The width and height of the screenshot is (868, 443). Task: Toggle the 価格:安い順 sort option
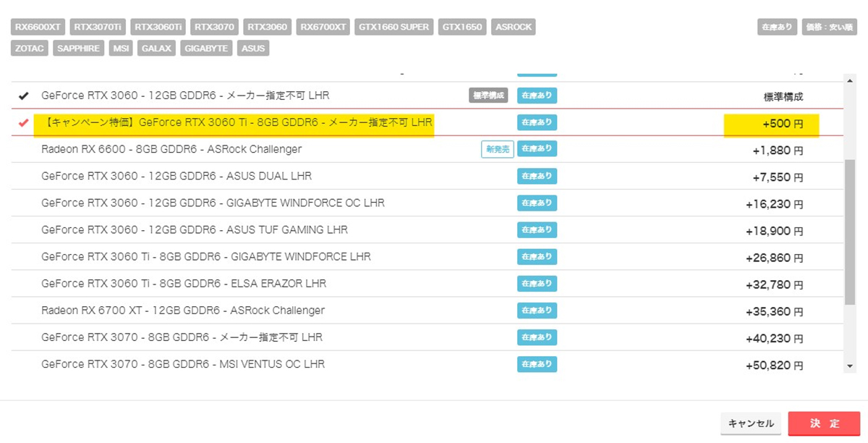point(830,27)
